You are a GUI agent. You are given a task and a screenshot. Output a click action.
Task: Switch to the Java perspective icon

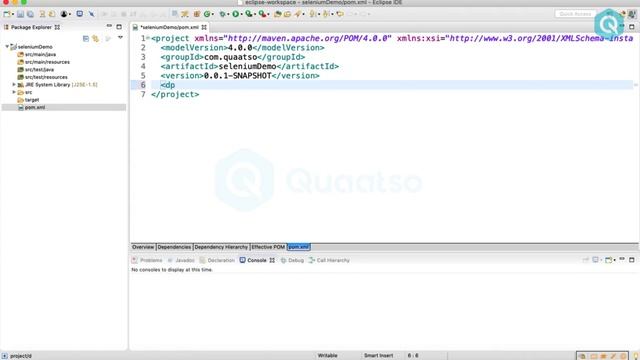pyautogui.click(x=632, y=14)
